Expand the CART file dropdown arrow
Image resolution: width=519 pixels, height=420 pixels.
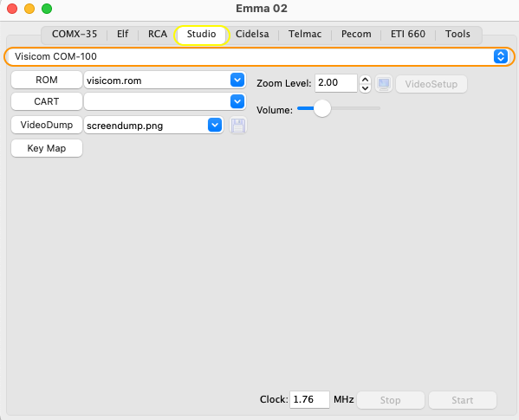click(x=237, y=101)
